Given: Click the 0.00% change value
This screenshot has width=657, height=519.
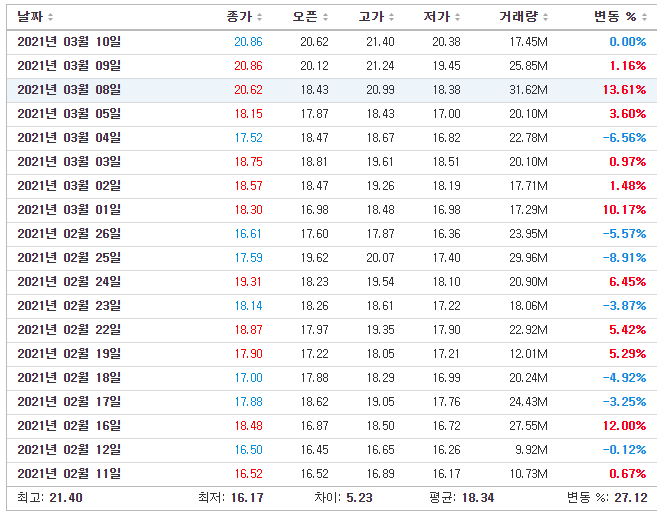Looking at the screenshot, I should (x=628, y=42).
